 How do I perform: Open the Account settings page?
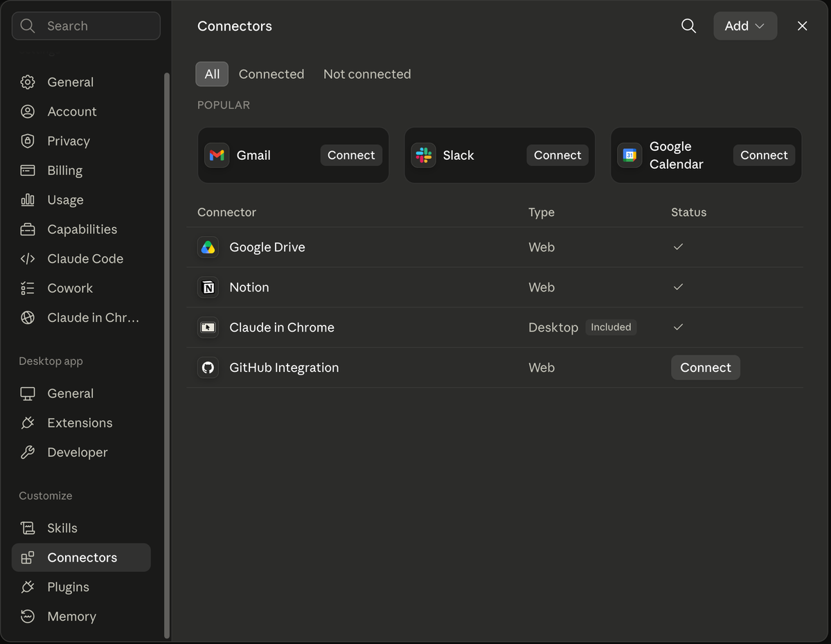click(81, 111)
